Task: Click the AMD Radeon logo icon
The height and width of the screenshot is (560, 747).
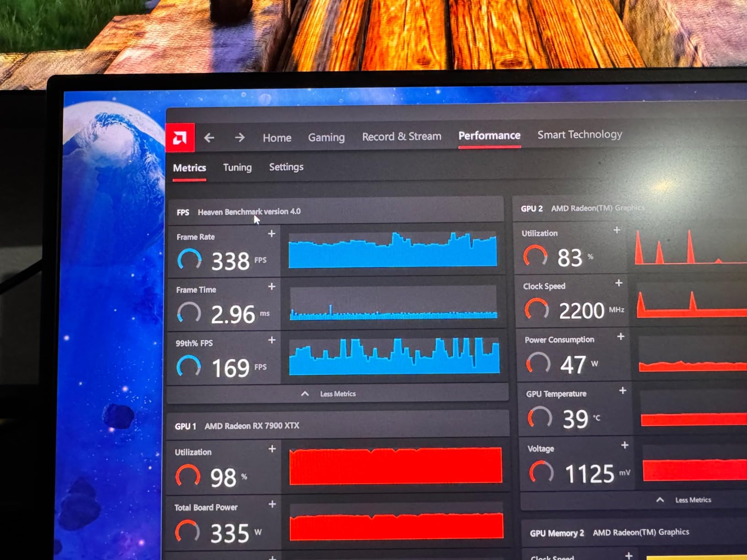Action: (180, 137)
